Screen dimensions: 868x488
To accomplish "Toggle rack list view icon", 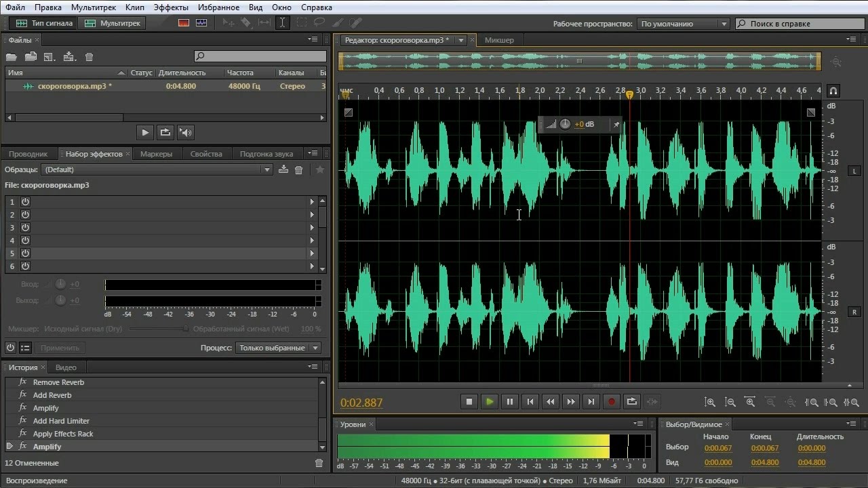I will tap(25, 348).
